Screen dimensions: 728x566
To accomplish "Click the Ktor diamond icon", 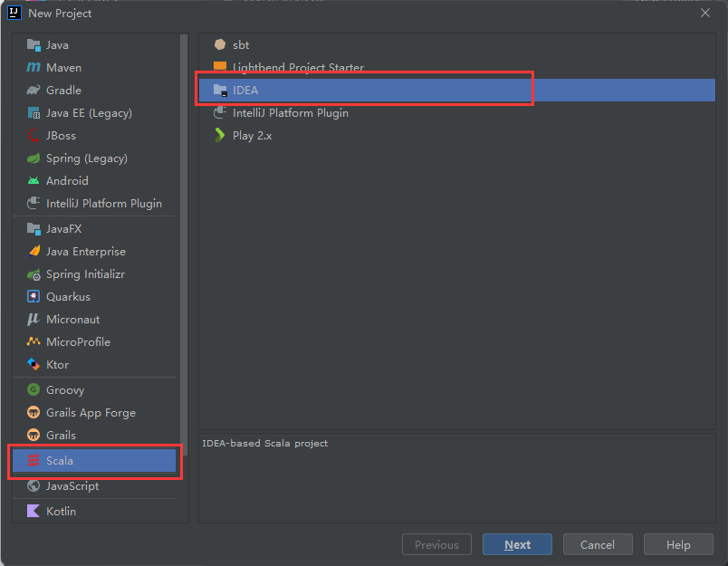I will [34, 364].
